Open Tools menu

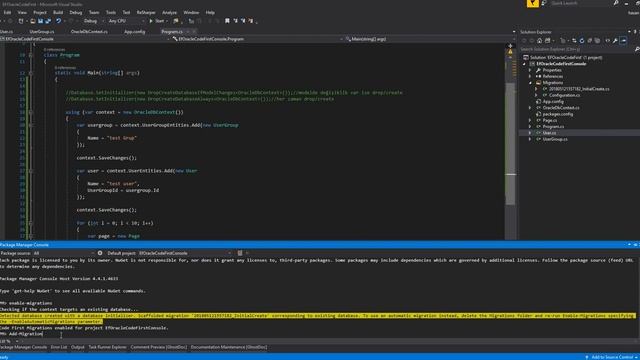[x=111, y=13]
